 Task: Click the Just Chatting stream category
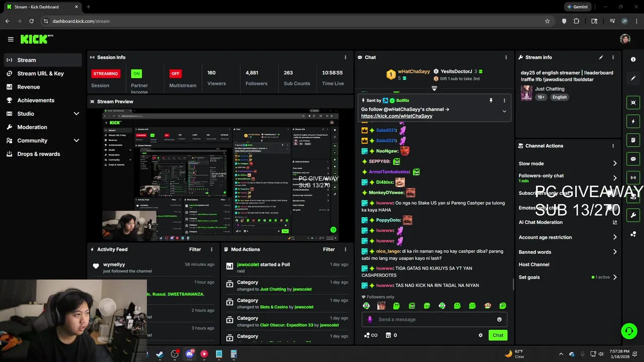pos(549,89)
